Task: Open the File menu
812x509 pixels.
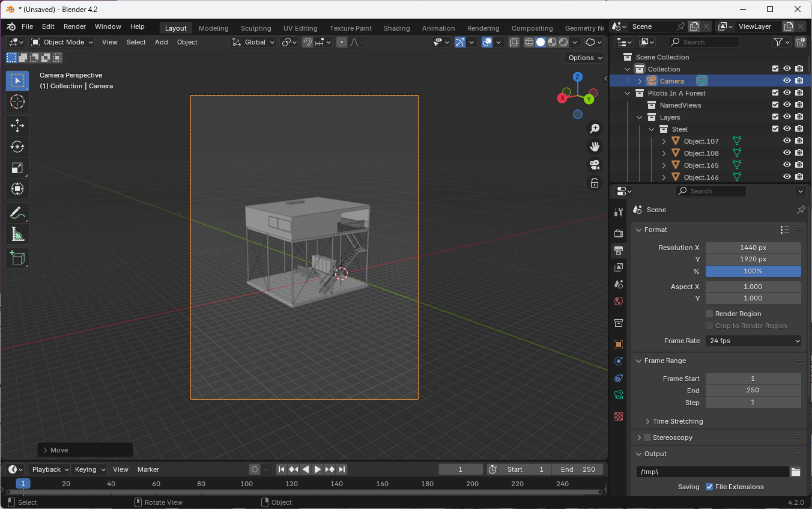Action: pyautogui.click(x=28, y=27)
